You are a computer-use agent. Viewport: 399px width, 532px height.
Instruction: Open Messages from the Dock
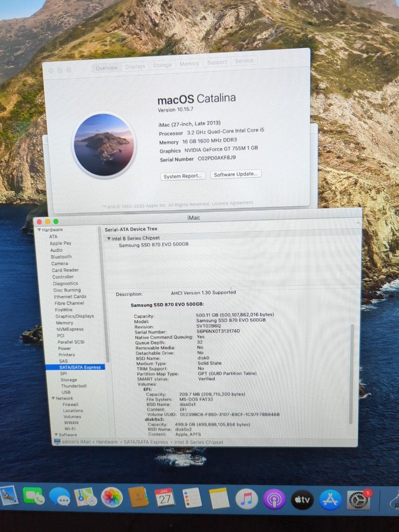tap(60, 497)
